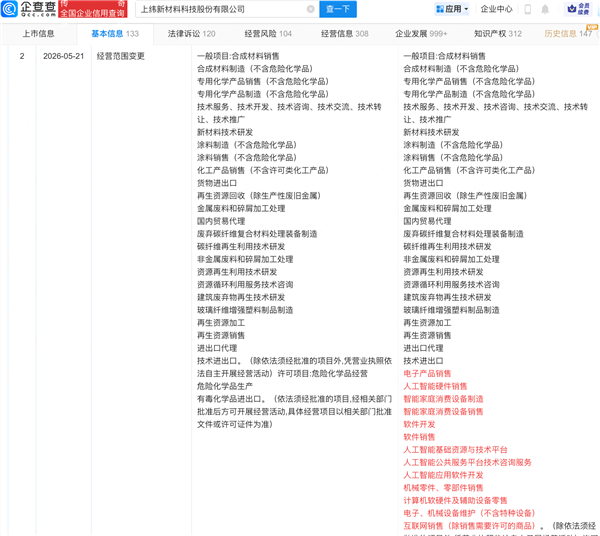Click the mobile phone icon in the header
The width and height of the screenshot is (600, 536).
point(527,9)
